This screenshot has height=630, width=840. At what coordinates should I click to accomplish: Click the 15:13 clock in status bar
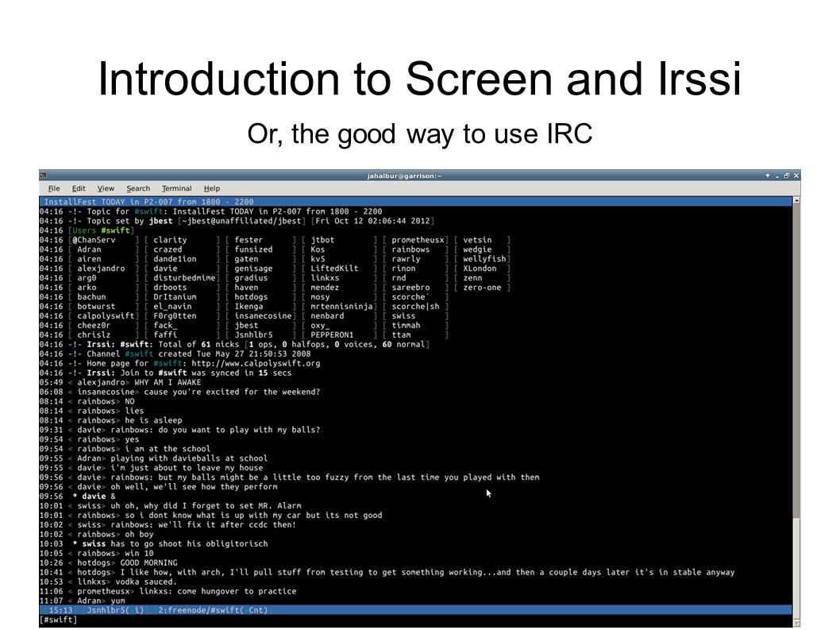pyautogui.click(x=60, y=610)
